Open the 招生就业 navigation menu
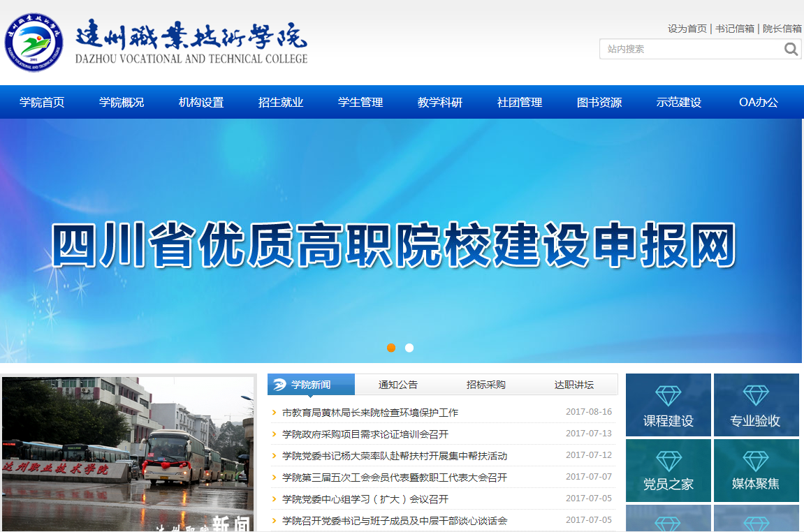 281,103
